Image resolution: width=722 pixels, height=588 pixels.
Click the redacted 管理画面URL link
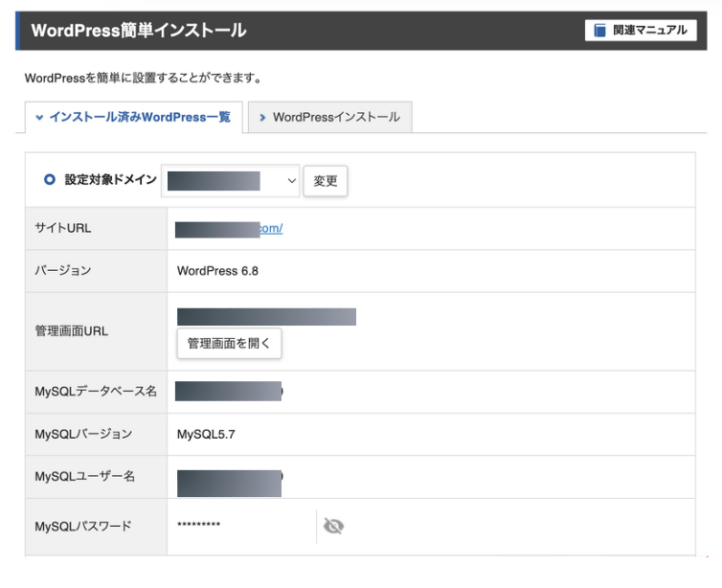pos(266,317)
